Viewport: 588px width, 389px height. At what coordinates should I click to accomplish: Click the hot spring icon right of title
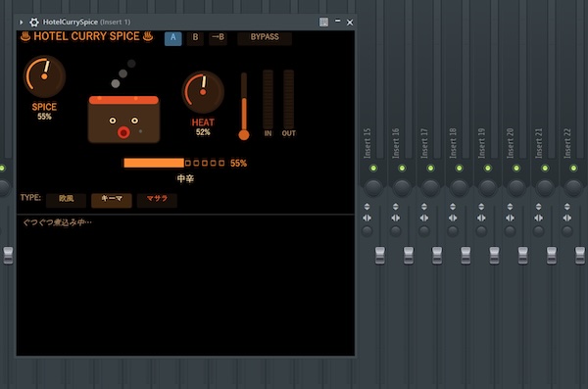148,36
